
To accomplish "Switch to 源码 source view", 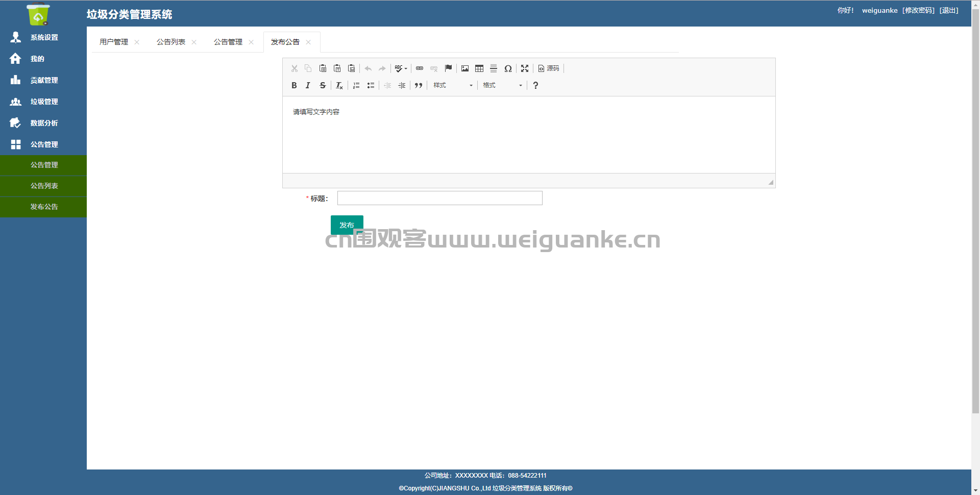I will coord(549,68).
